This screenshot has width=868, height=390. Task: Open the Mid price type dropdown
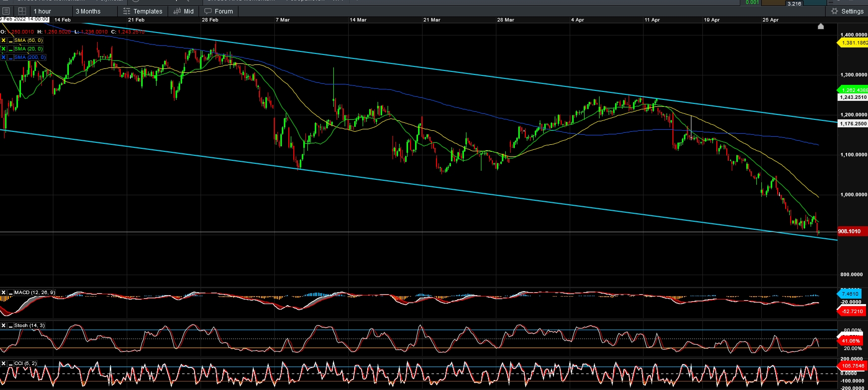click(184, 11)
